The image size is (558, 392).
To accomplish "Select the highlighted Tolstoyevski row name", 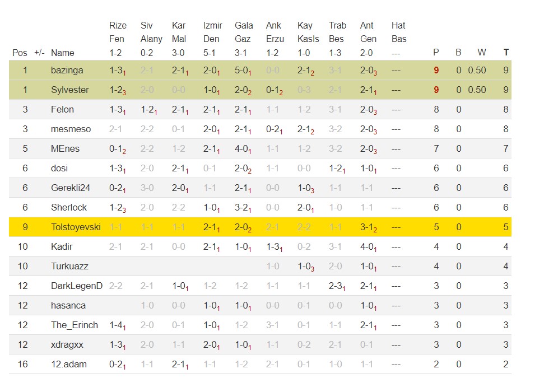I will pyautogui.click(x=76, y=227).
